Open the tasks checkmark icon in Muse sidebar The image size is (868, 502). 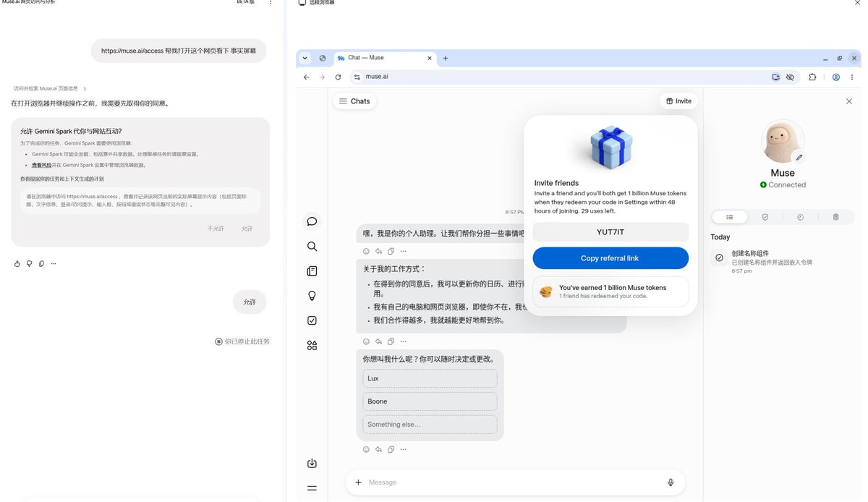[x=312, y=320]
